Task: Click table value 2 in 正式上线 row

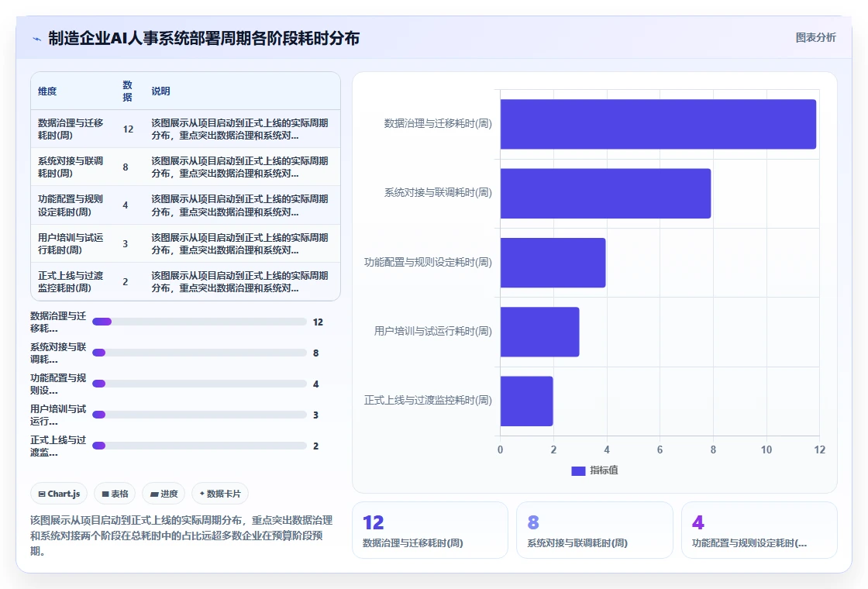Action: click(x=125, y=282)
